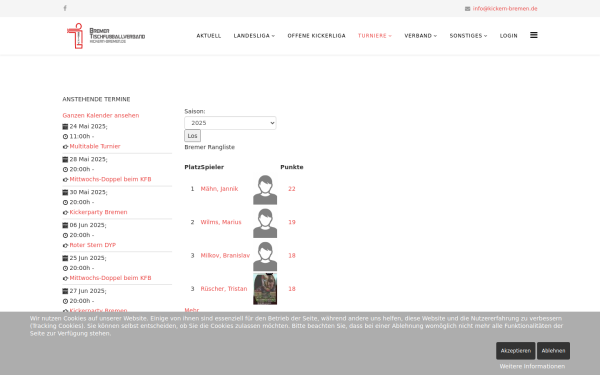This screenshot has height=375, width=600.
Task: Open the Saison dropdown showing 2025
Action: click(x=230, y=123)
